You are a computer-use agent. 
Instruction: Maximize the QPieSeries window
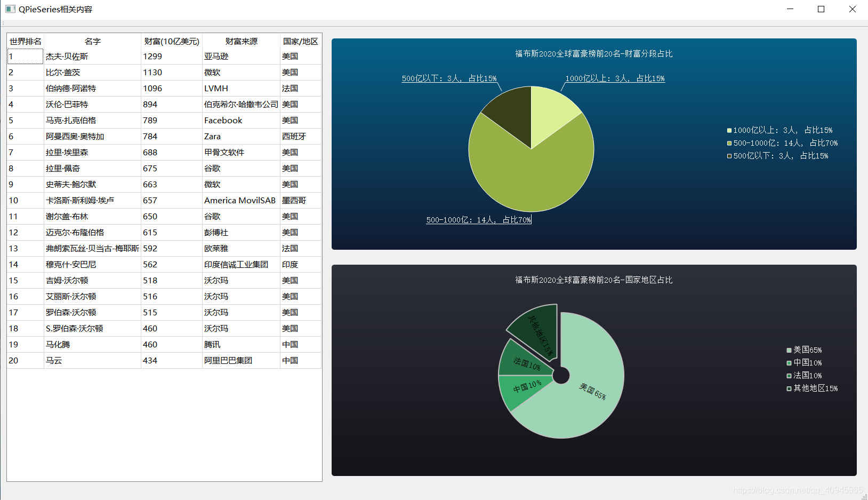pos(821,9)
